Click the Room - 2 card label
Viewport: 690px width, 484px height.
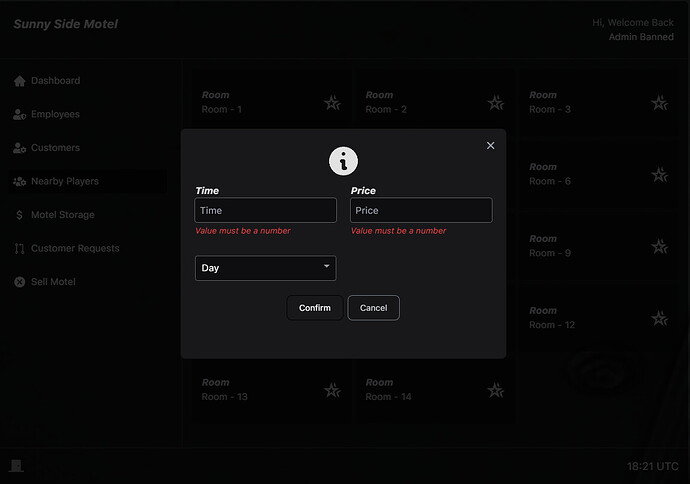point(386,110)
